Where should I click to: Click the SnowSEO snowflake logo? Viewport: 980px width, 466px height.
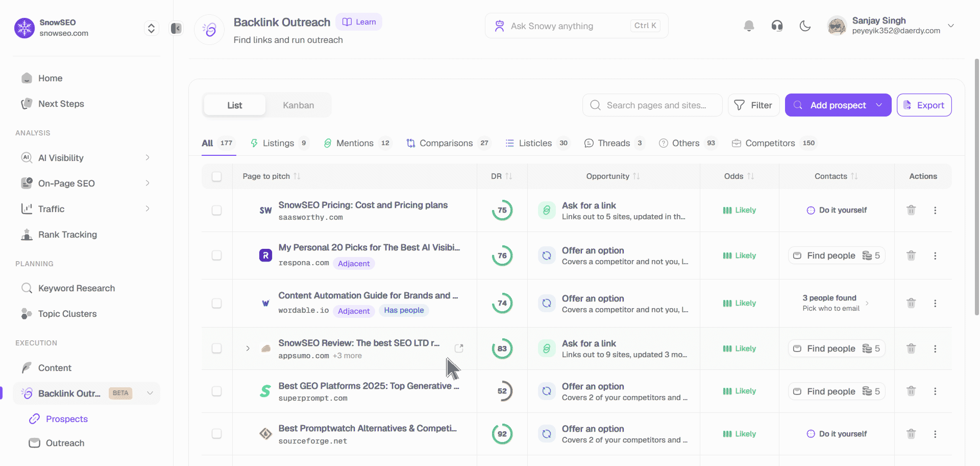[24, 28]
